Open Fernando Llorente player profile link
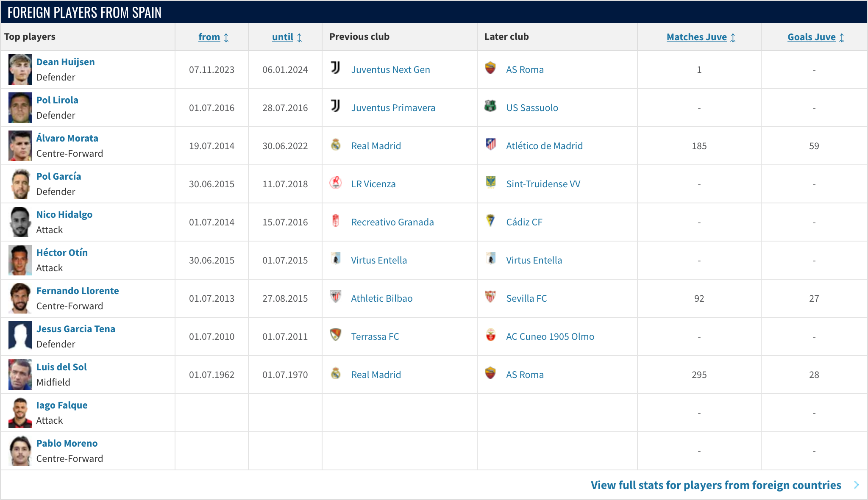 coord(78,291)
